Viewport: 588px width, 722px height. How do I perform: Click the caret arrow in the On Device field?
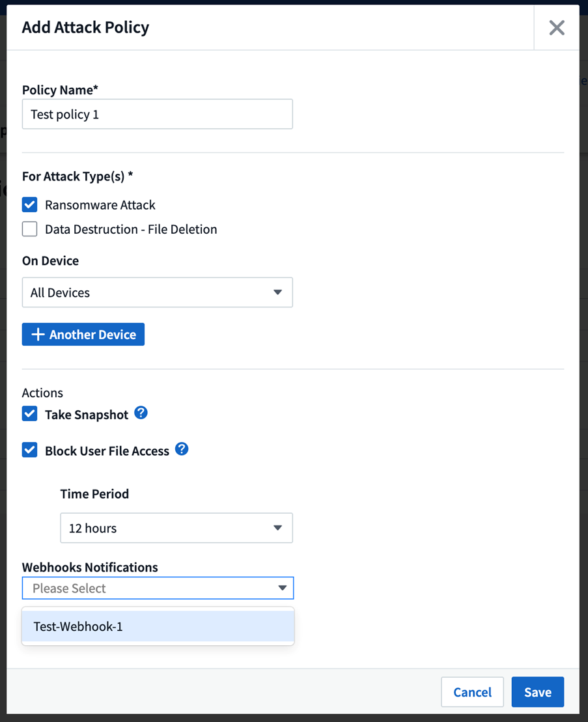click(x=278, y=292)
